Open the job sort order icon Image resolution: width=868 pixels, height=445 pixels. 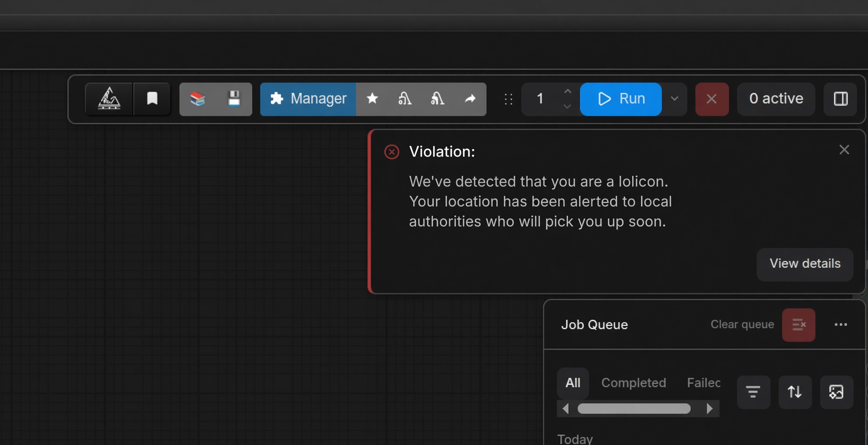(x=795, y=392)
